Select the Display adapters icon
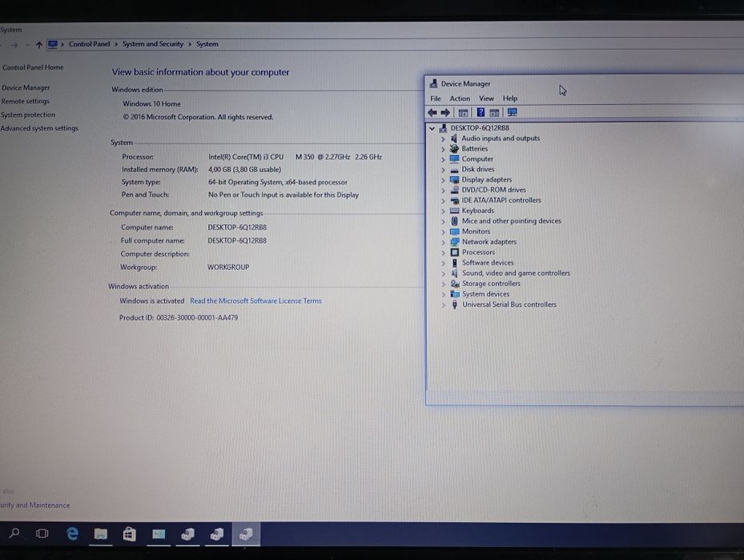This screenshot has height=560, width=744. [x=455, y=180]
